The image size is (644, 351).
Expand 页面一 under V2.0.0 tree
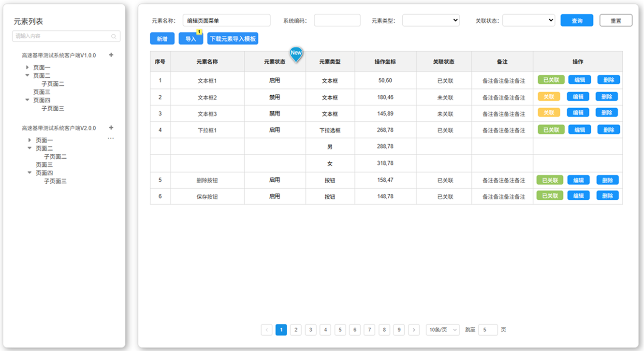pos(30,140)
